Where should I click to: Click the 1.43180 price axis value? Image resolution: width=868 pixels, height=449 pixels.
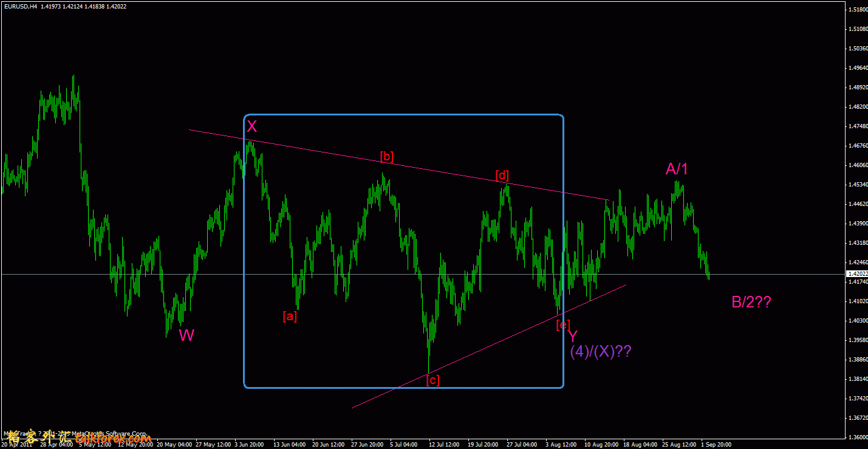(x=858, y=242)
